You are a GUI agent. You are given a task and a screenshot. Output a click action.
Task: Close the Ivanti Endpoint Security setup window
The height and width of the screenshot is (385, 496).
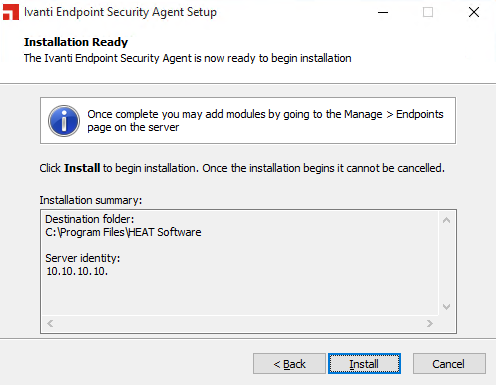[x=474, y=12]
